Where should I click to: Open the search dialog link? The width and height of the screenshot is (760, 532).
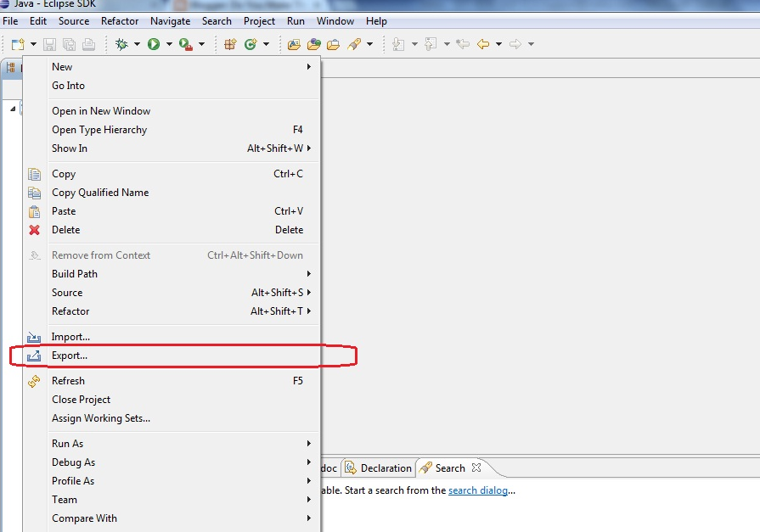pyautogui.click(x=478, y=490)
